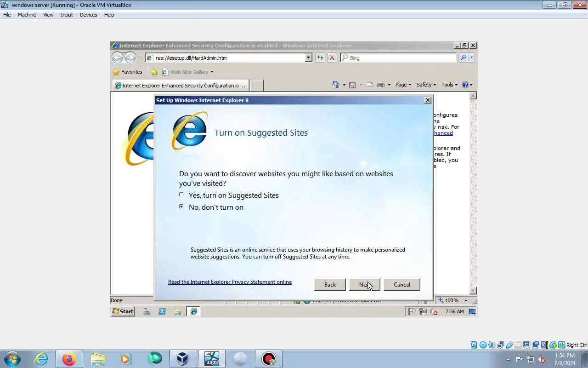Click the host Windows Start orb
The height and width of the screenshot is (368, 588).
coord(12,359)
